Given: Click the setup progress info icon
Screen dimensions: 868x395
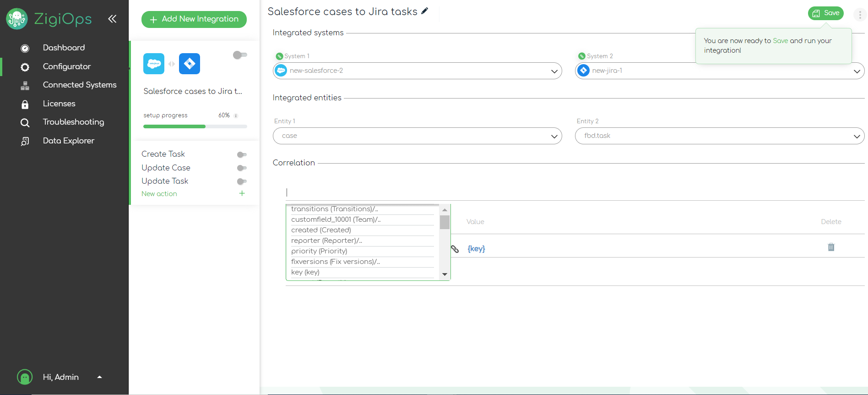Looking at the screenshot, I should pyautogui.click(x=236, y=115).
